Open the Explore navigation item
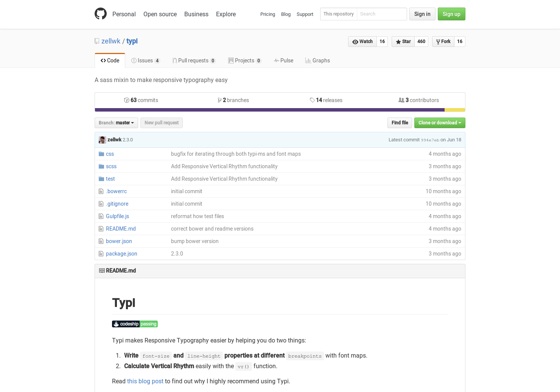 coord(226,14)
